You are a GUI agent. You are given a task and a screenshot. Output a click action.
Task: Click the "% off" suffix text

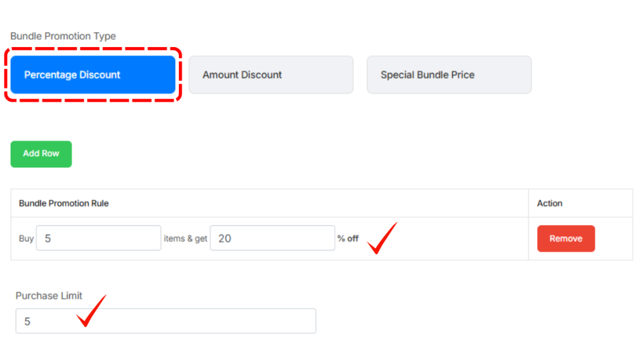348,238
